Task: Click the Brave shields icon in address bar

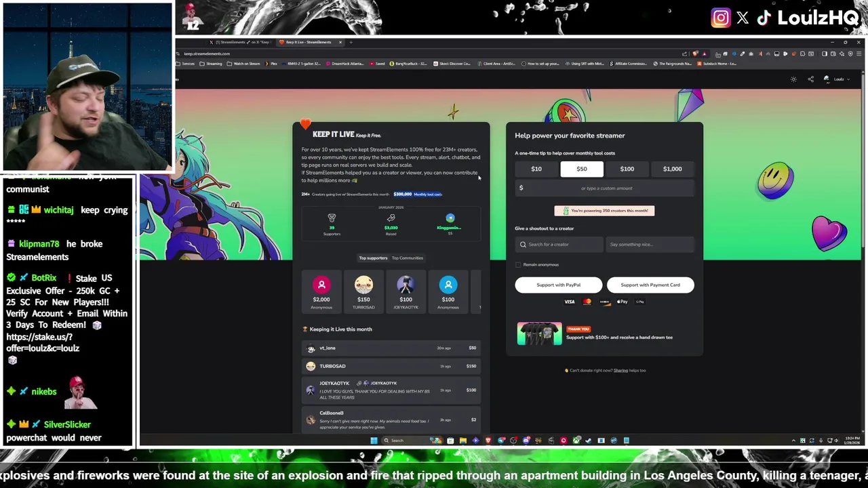Action: coord(695,54)
